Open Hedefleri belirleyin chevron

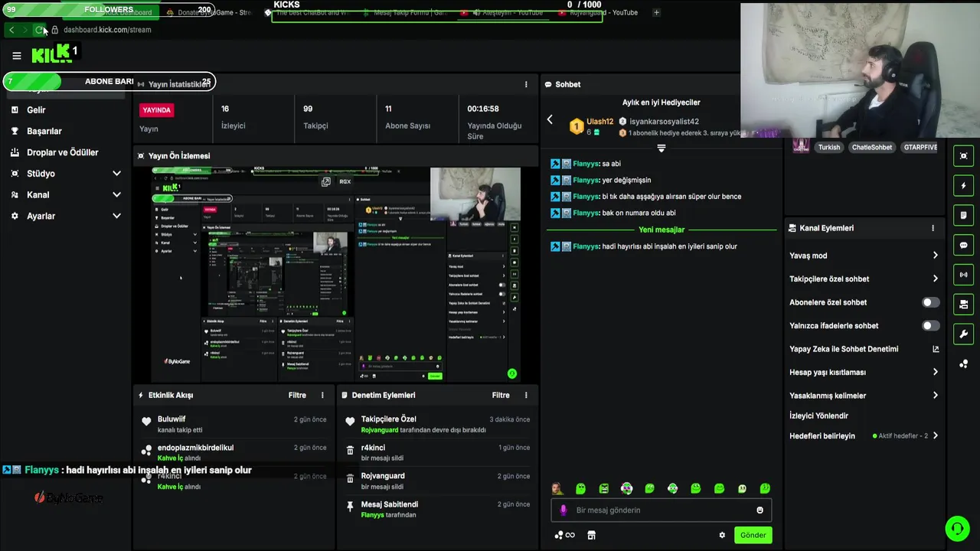(935, 435)
